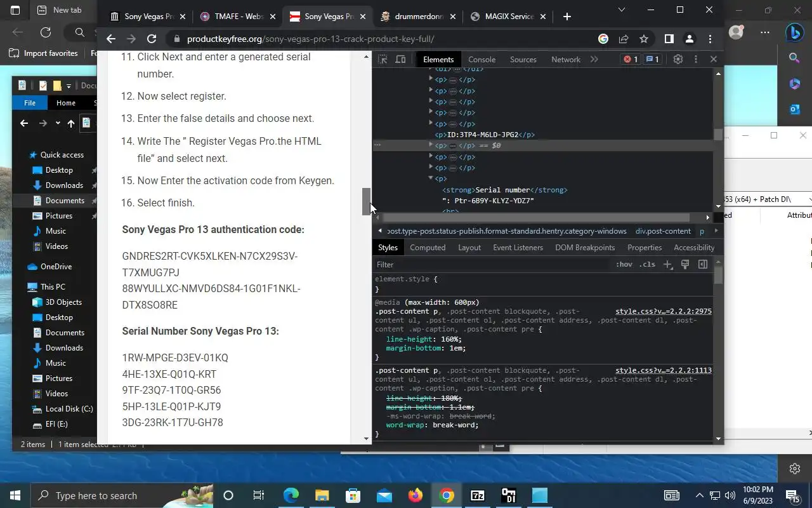This screenshot has height=508, width=812.
Task: Open Firefox from the taskbar
Action: coord(416,495)
